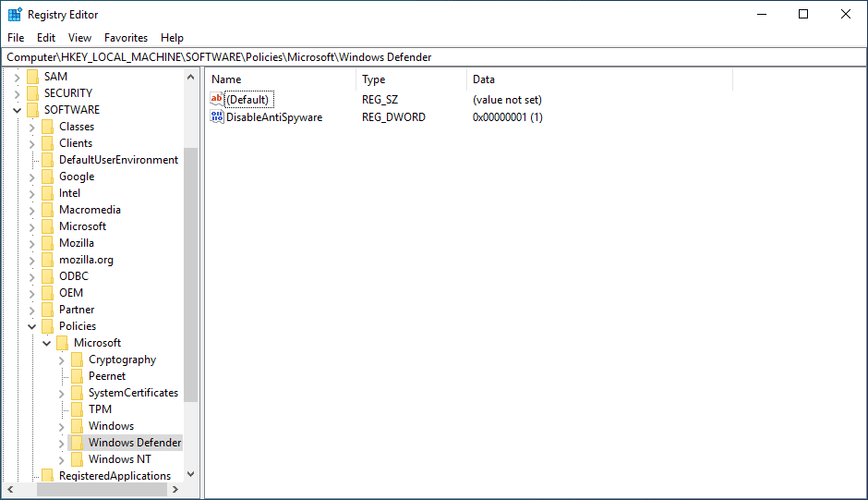This screenshot has height=500, width=868.
Task: Click the Type column header
Action: click(411, 79)
